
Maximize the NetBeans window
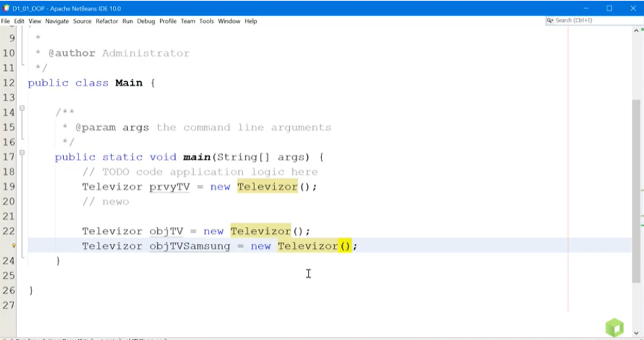[609, 8]
